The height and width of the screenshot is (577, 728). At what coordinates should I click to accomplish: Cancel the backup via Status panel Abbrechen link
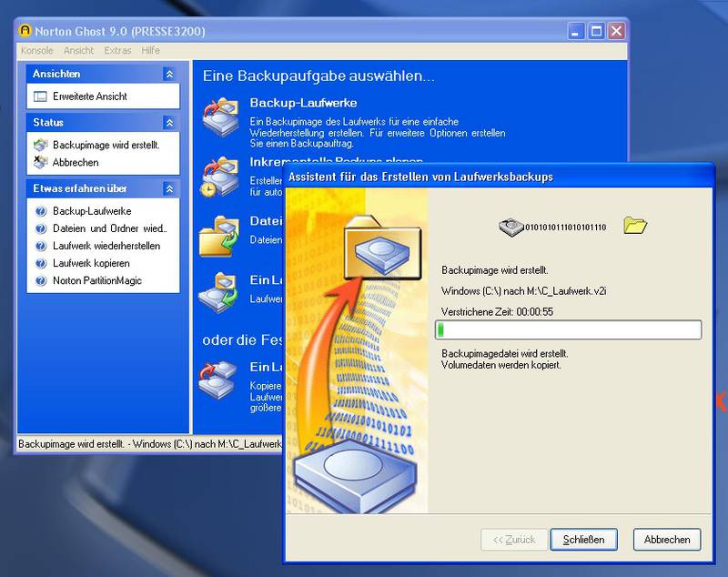point(76,163)
